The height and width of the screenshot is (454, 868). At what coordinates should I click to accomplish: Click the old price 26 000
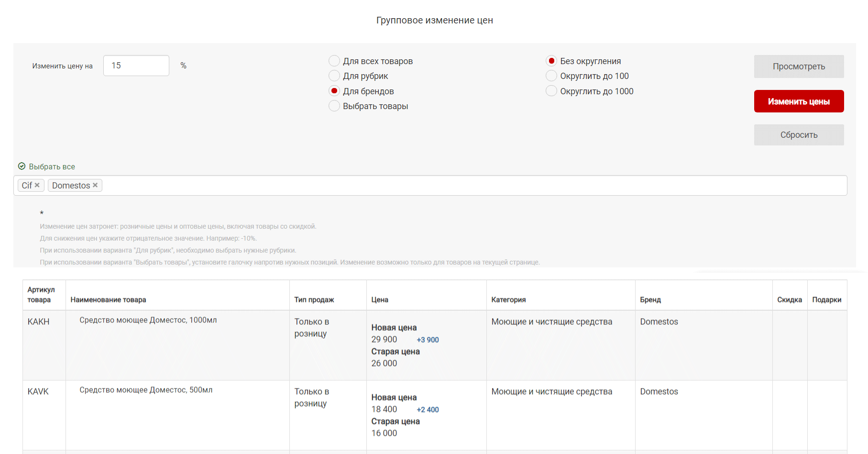(384, 363)
